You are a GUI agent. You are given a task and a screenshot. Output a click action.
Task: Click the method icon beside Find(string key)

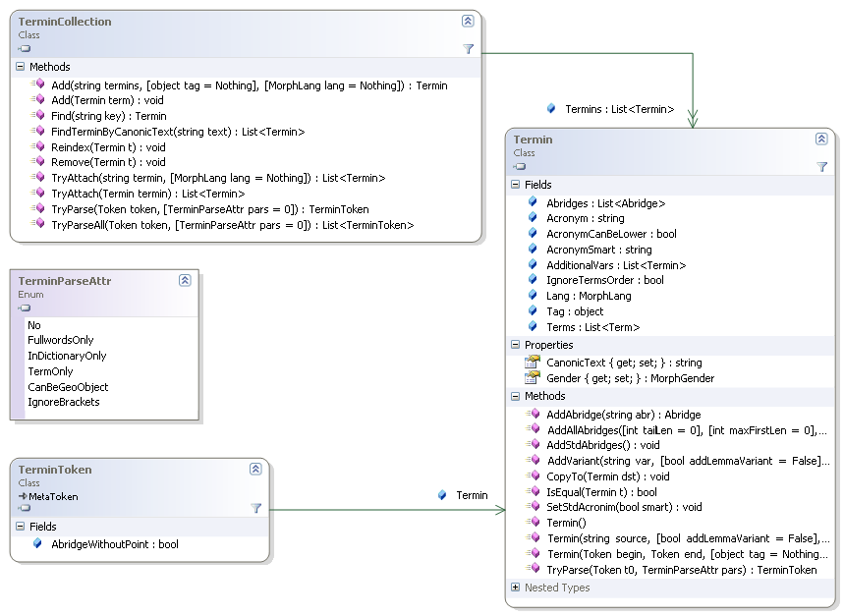pos(38,116)
